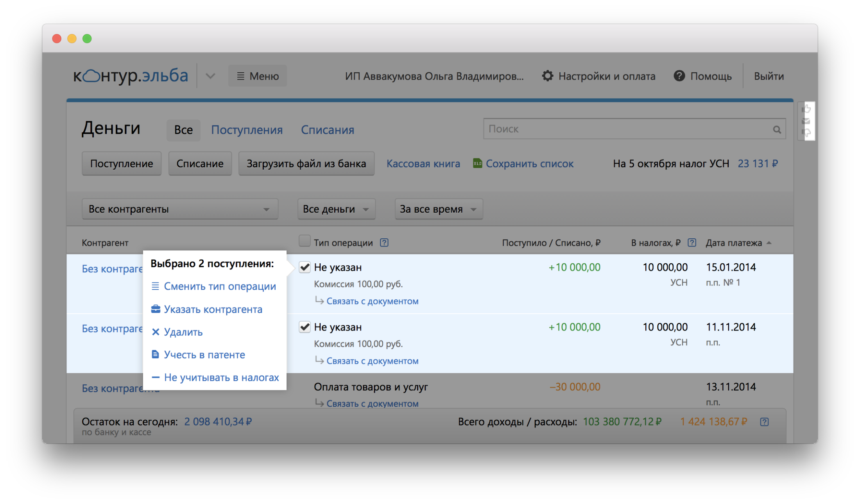Click the hamburger icon in Меню button
Screen dimensions: 860x504
241,76
